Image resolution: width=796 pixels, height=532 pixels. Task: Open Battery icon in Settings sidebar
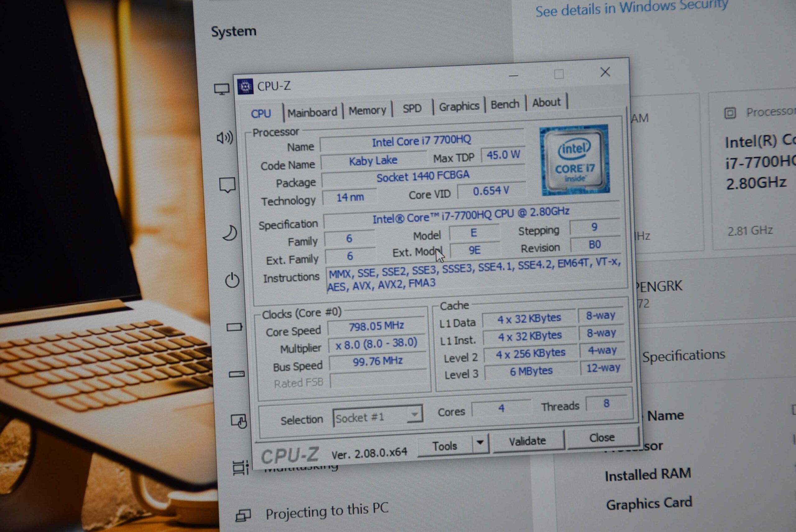tap(234, 327)
